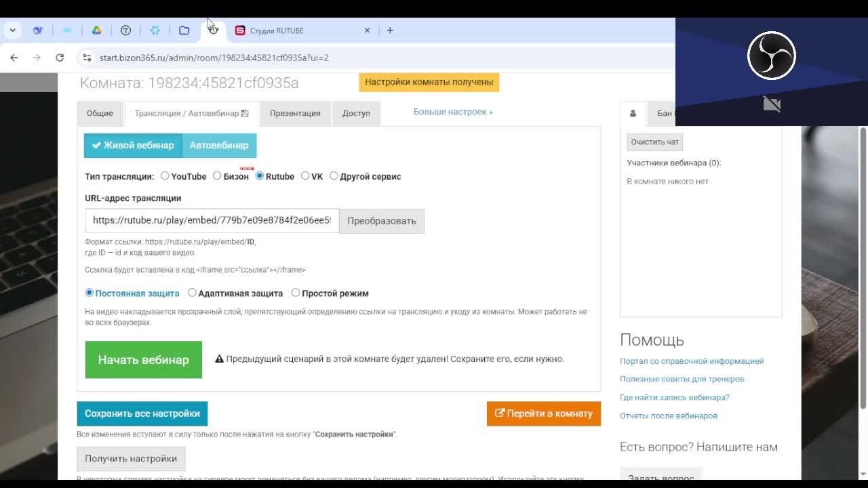Click the Получить настройки button
This screenshot has height=488, width=868.
(131, 459)
